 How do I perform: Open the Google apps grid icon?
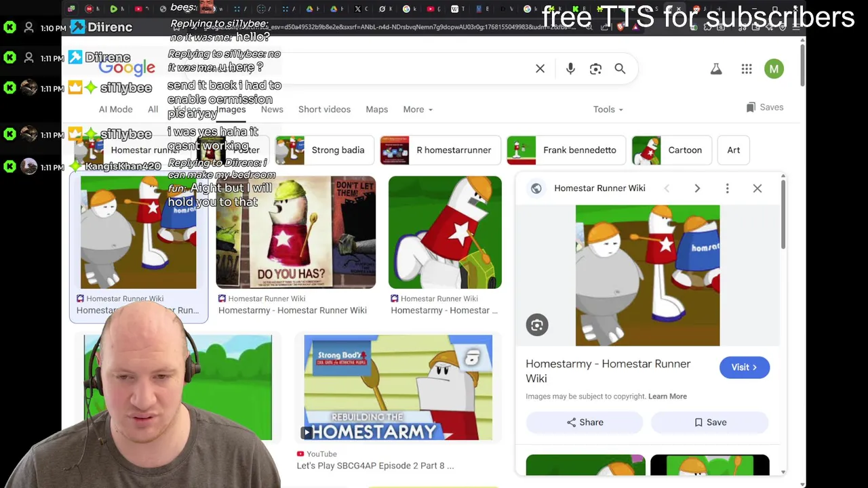click(x=747, y=68)
